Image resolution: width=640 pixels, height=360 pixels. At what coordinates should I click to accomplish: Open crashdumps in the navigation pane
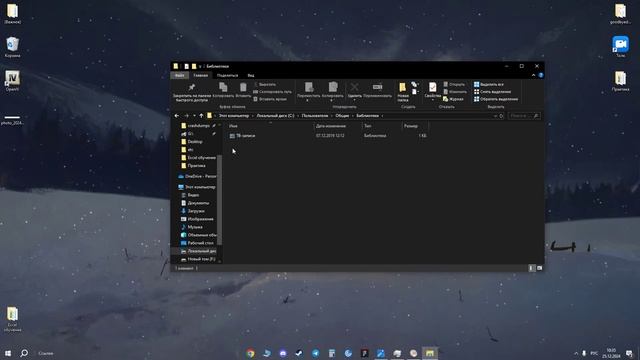[198, 126]
